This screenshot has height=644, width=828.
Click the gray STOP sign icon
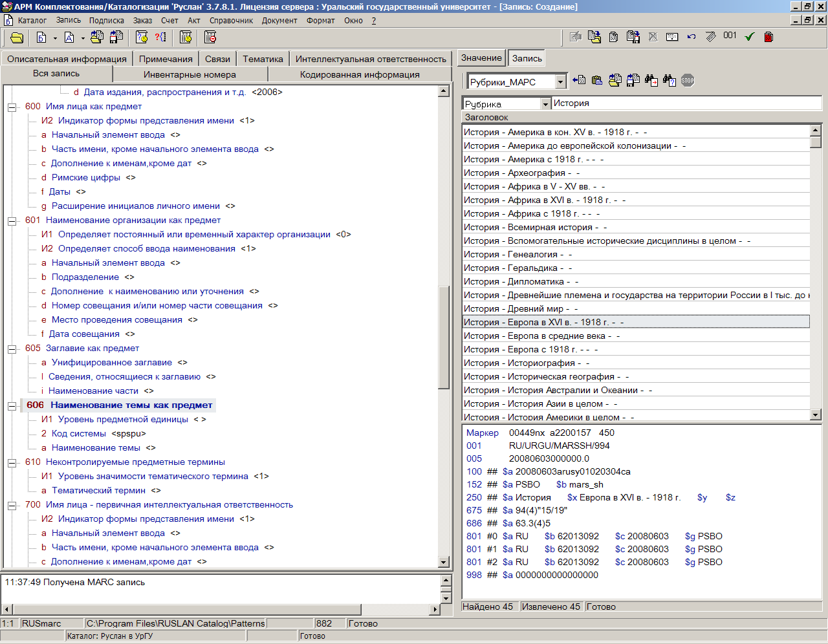[688, 81]
